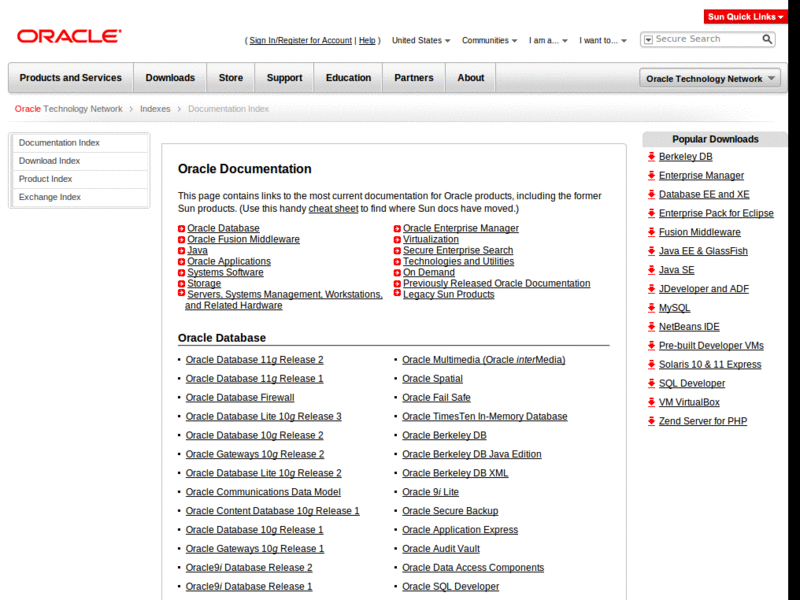Click the red arrow icon beside Systems Software
Image resolution: width=800 pixels, height=600 pixels.
[181, 273]
